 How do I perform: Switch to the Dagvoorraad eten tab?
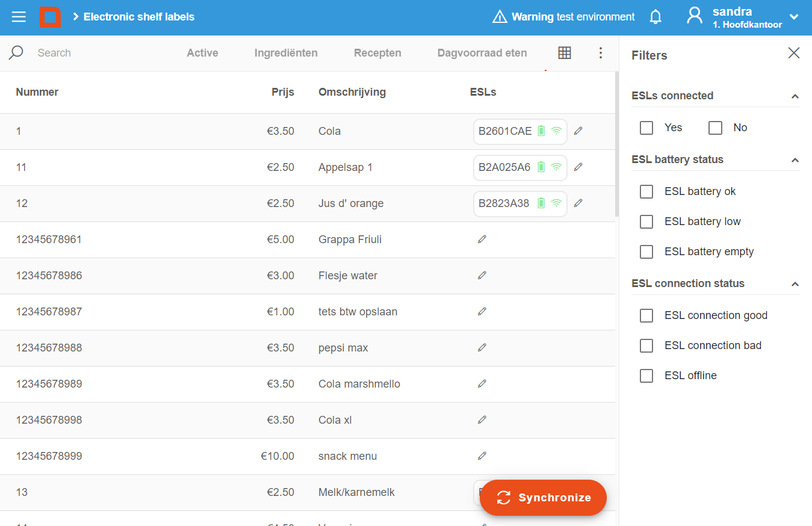482,53
